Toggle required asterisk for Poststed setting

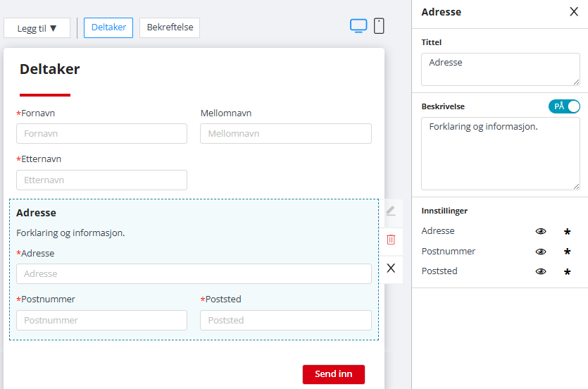pos(567,271)
